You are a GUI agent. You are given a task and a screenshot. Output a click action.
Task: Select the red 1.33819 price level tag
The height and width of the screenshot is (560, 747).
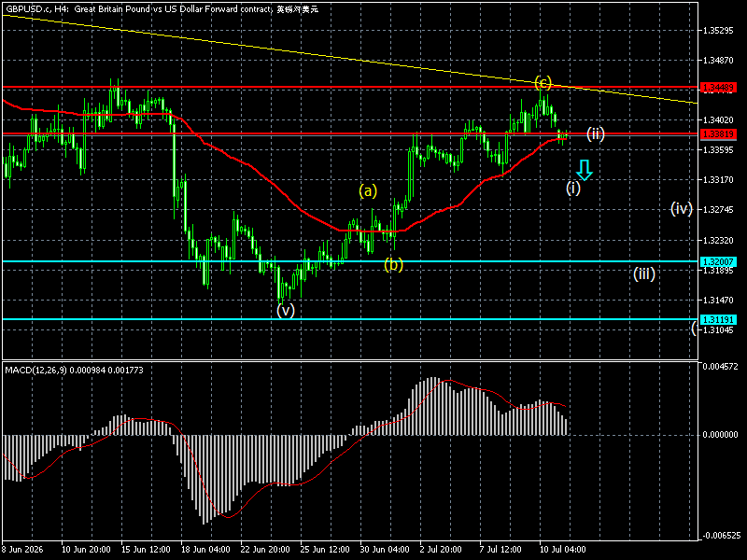pyautogui.click(x=718, y=133)
